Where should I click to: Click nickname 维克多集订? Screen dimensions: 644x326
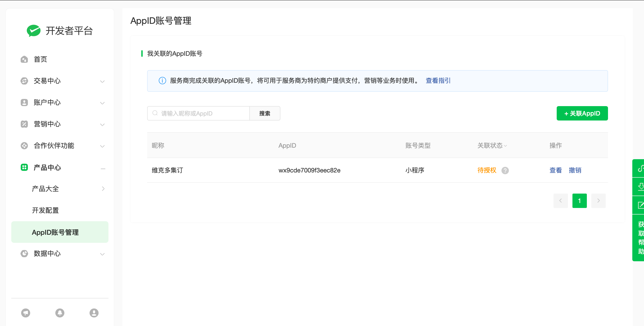tap(167, 170)
